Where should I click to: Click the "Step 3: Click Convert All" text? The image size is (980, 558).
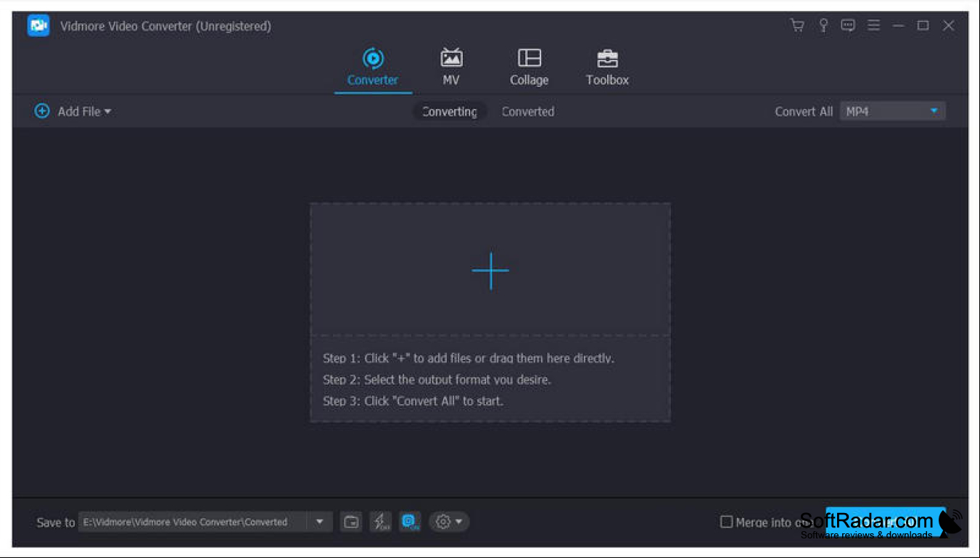pos(413,401)
